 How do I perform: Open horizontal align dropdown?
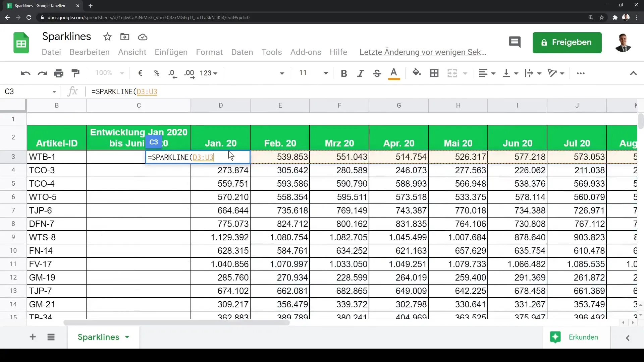pos(487,73)
